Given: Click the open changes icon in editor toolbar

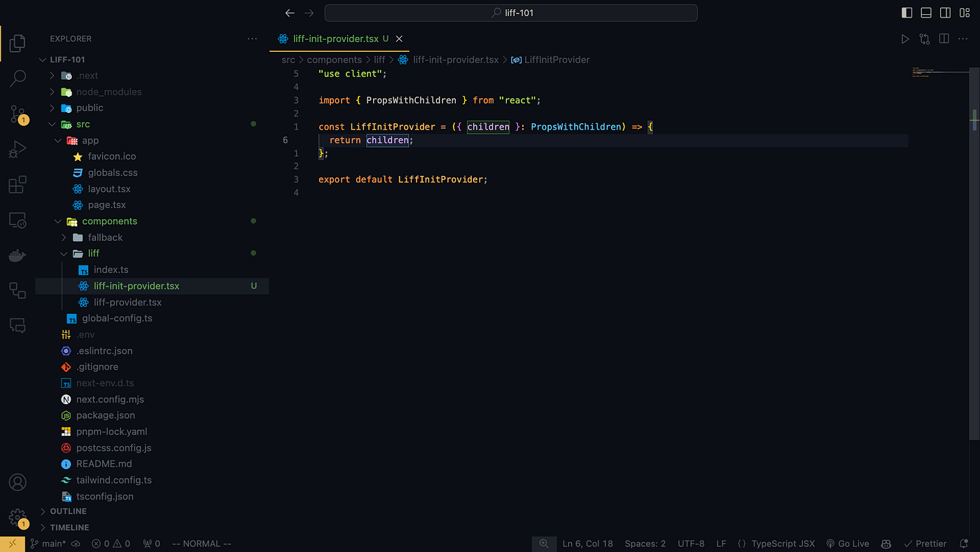Looking at the screenshot, I should [x=925, y=39].
